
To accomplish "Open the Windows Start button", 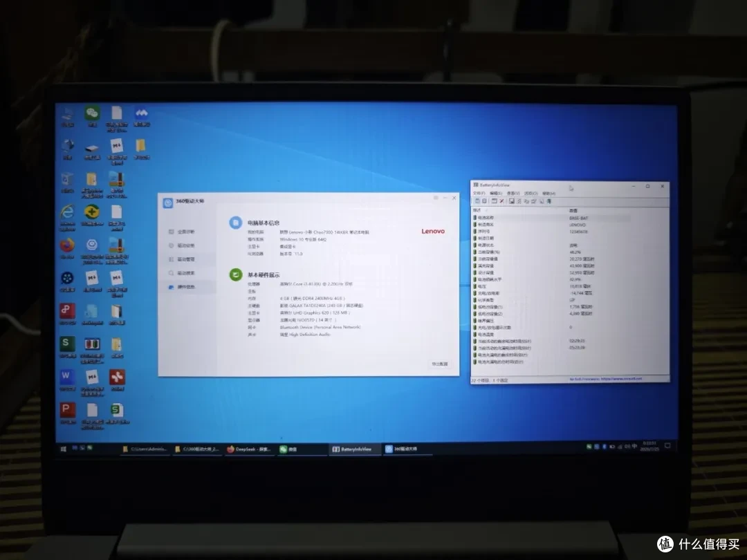I will tap(64, 449).
